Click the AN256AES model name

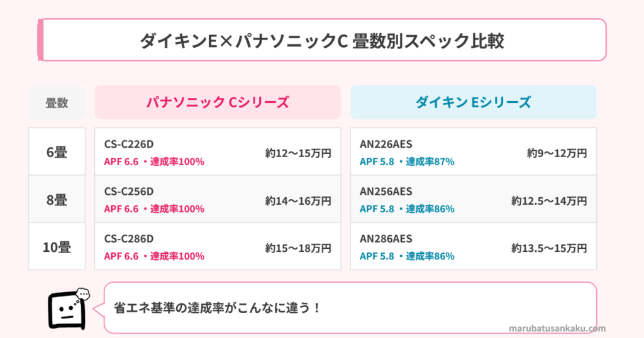386,192
